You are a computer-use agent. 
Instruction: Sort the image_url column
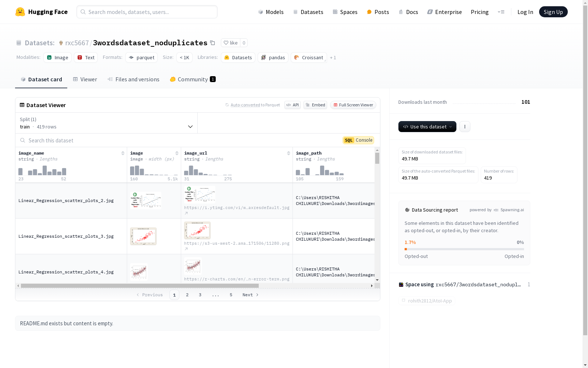coord(288,153)
